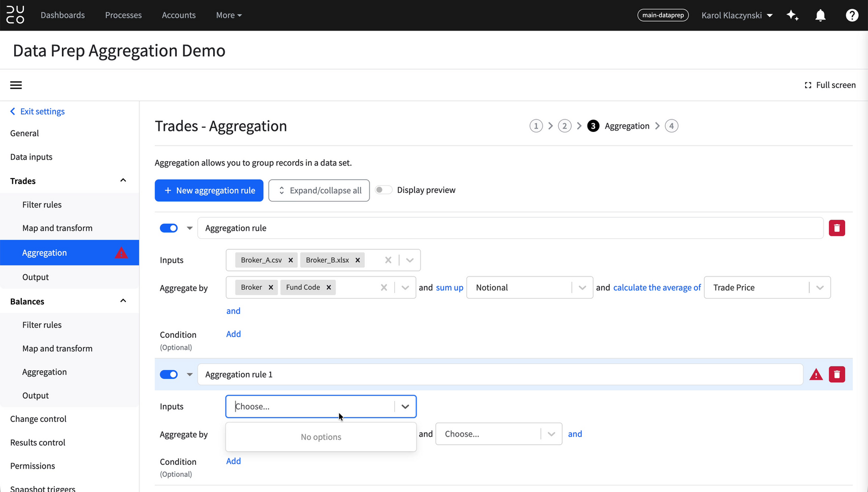868x492 pixels.
Task: Add a Condition to first rule
Action: click(233, 334)
